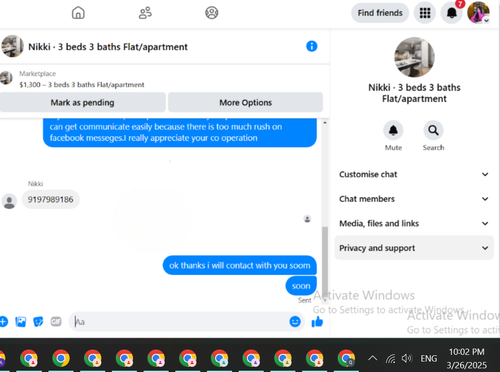
Task: Click the blue conversation information icon
Action: [x=312, y=46]
